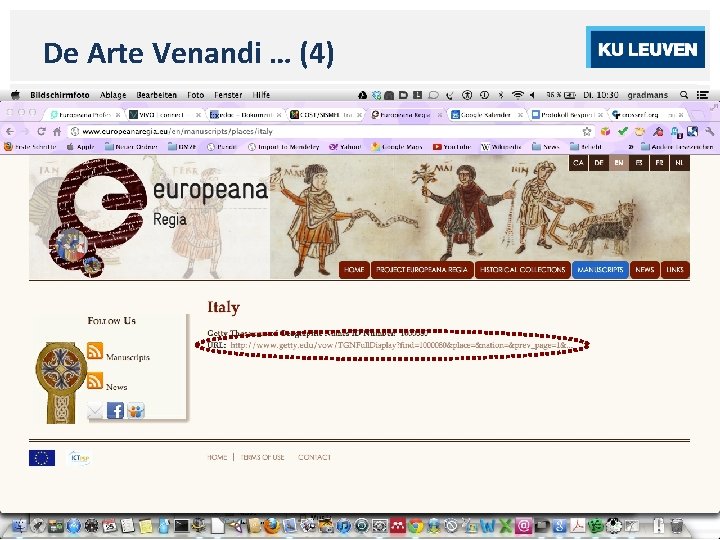Switch to the Protokoll browser tab

pos(567,115)
